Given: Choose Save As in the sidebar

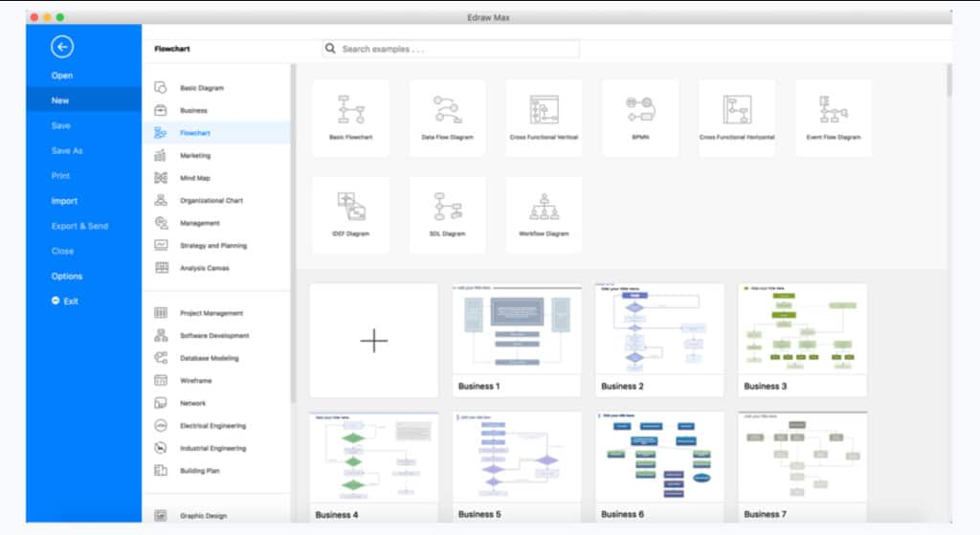Looking at the screenshot, I should (x=67, y=150).
